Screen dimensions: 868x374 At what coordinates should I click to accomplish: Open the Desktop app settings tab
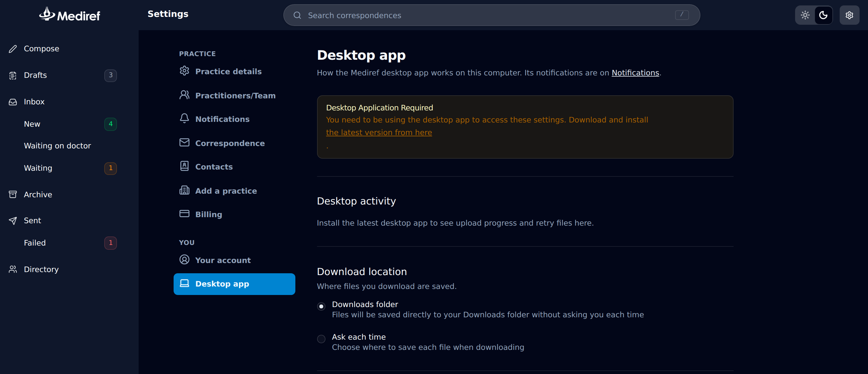[x=234, y=284]
